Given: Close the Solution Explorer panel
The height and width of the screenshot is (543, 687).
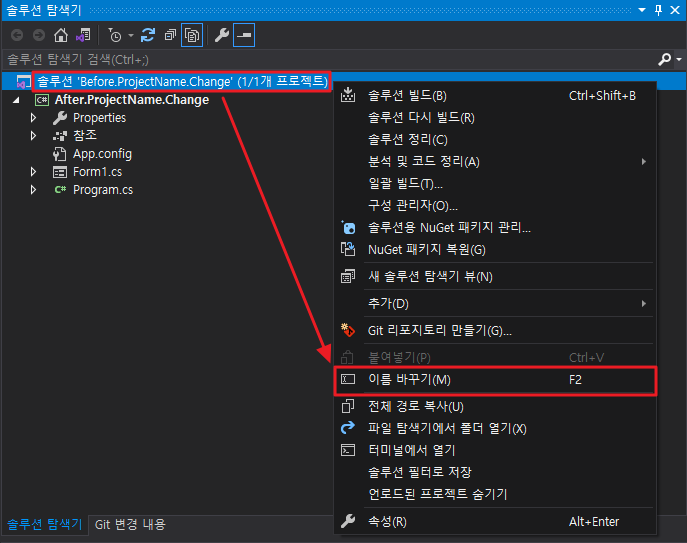Looking at the screenshot, I should click(x=675, y=10).
